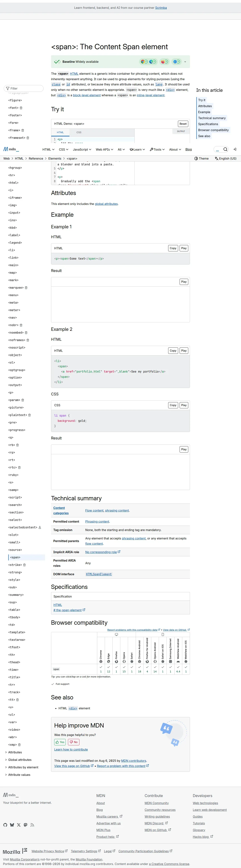
Task: Click the Bluesky butterfly icon in footer
Action: tap(12, 825)
